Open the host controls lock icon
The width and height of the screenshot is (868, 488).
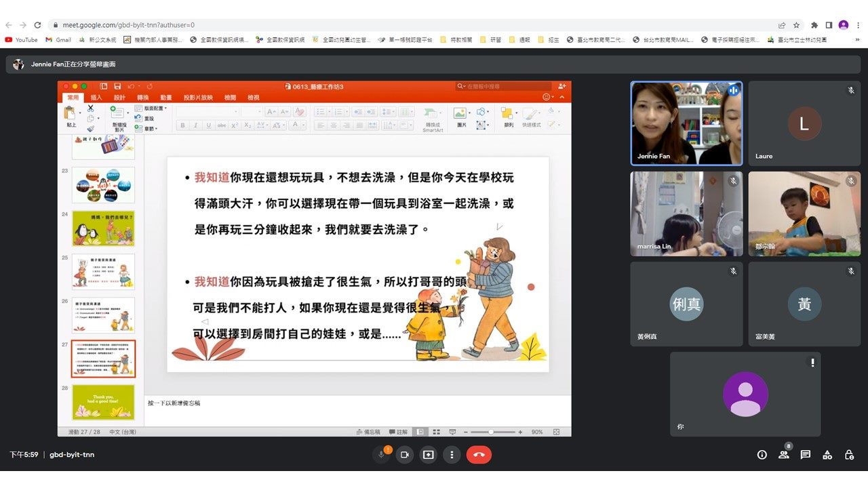point(848,455)
